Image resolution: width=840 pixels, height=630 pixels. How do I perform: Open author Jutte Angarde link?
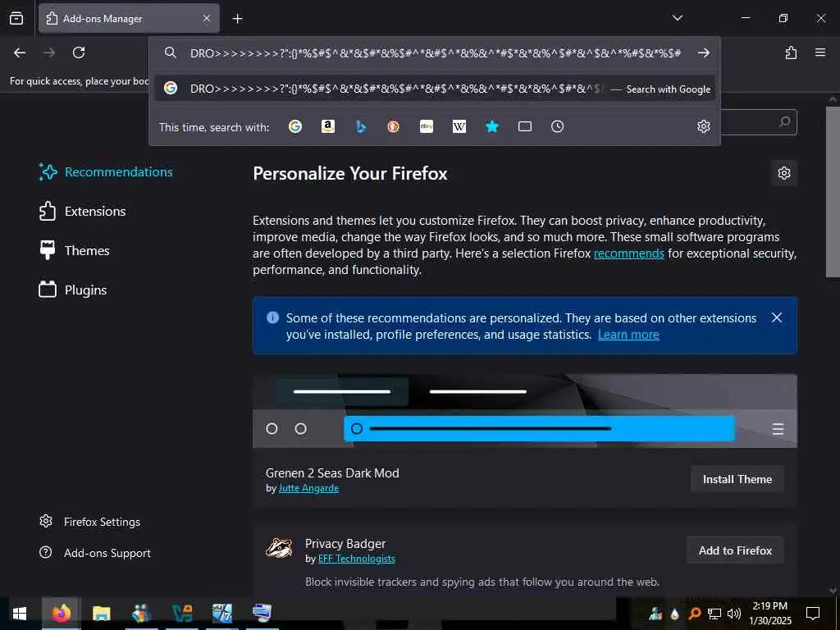(308, 489)
